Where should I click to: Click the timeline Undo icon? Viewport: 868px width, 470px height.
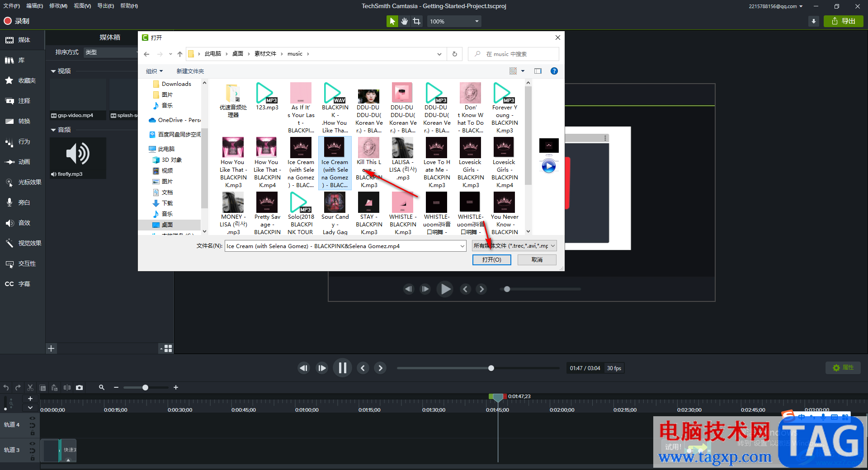tap(6, 387)
